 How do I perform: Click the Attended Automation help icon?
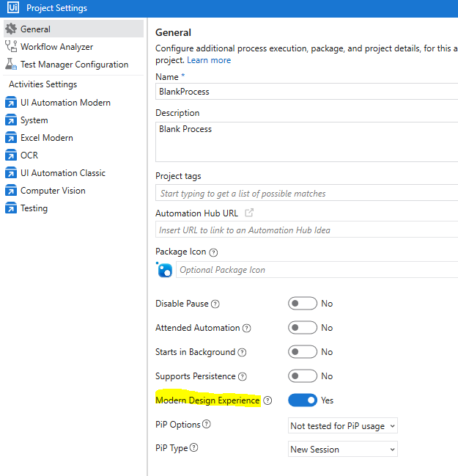[x=247, y=328]
